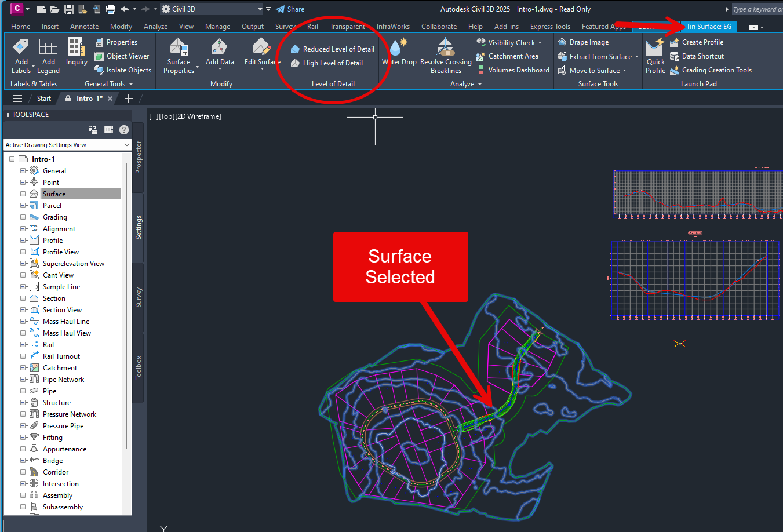Select the Pressure Network tree item
The width and height of the screenshot is (783, 532).
click(70, 414)
